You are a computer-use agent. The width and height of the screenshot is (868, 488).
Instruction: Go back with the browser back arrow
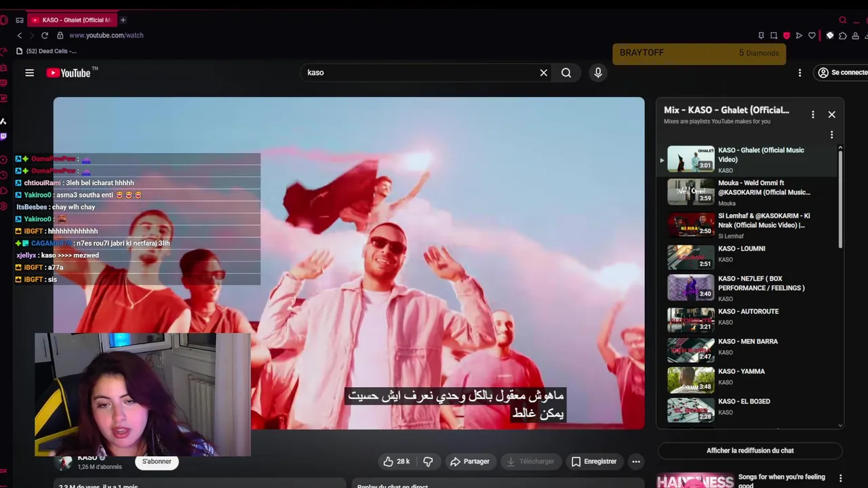coord(20,35)
